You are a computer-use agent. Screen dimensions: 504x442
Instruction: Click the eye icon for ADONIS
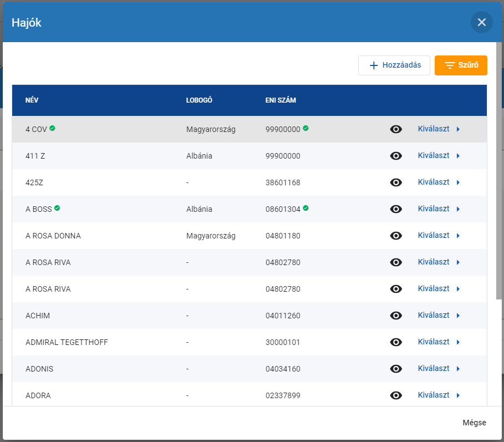point(396,369)
